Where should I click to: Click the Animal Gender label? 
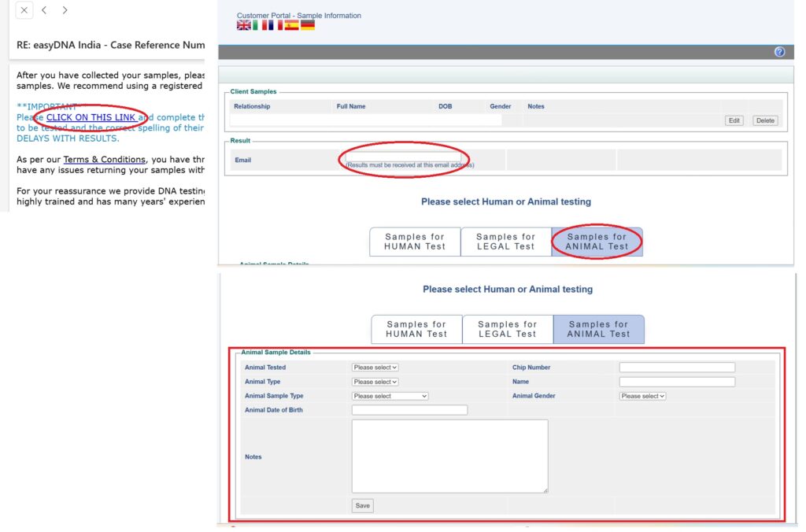point(534,396)
